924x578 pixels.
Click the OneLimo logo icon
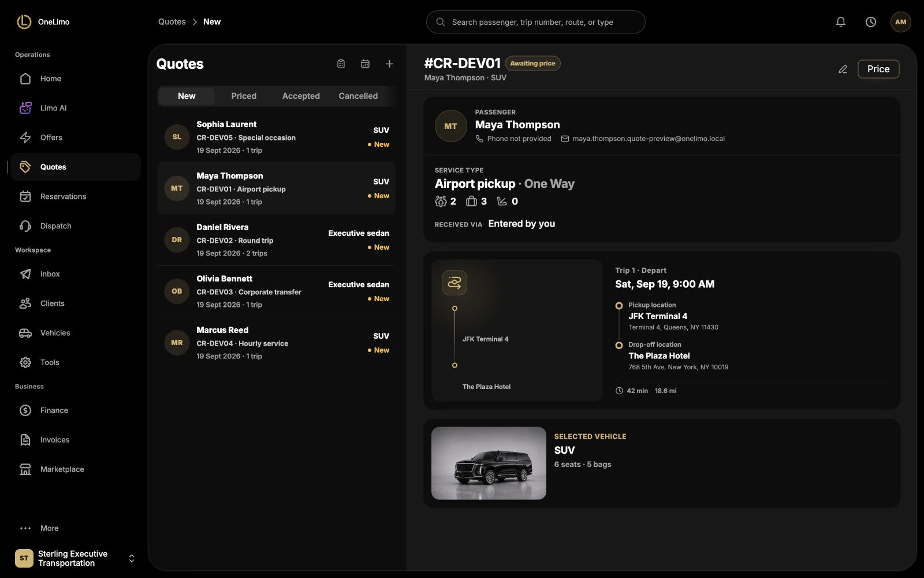click(24, 22)
